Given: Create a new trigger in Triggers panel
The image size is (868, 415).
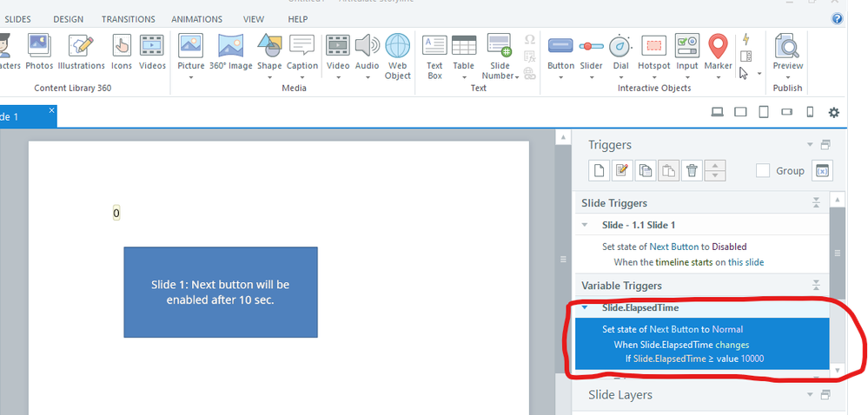Looking at the screenshot, I should pyautogui.click(x=599, y=171).
